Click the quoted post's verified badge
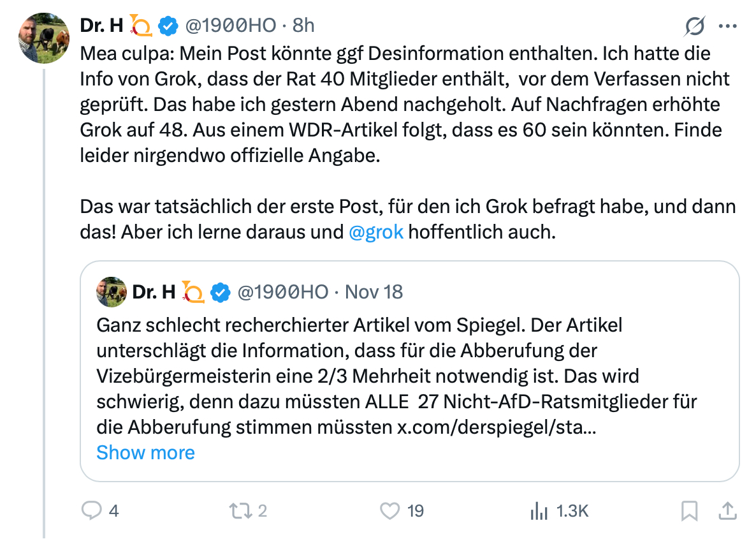The image size is (756, 546). coord(220,292)
